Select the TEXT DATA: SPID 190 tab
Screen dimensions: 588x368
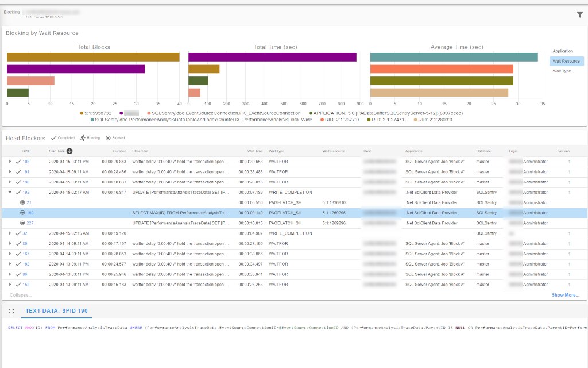[x=57, y=310]
